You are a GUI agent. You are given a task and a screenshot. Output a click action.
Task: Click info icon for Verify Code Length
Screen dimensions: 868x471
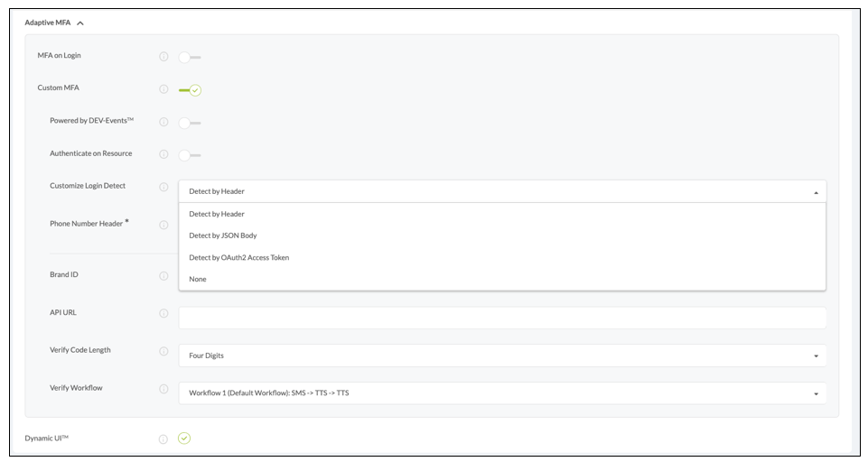[163, 351]
